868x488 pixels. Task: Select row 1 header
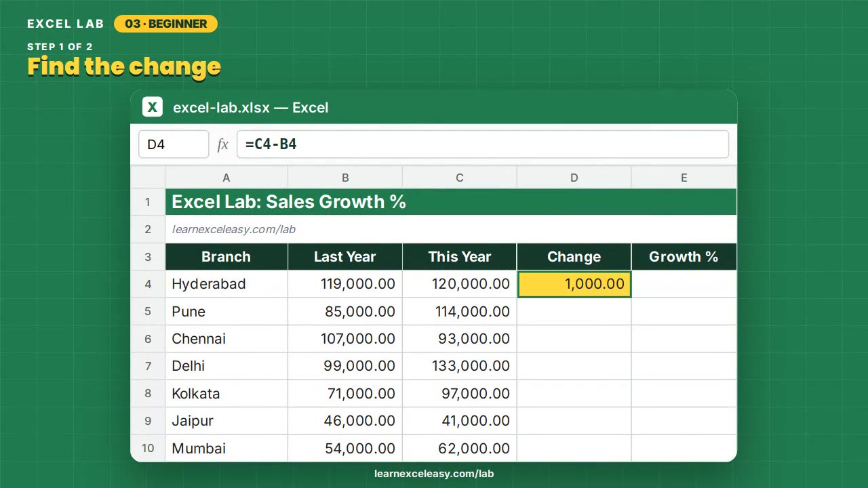click(148, 202)
